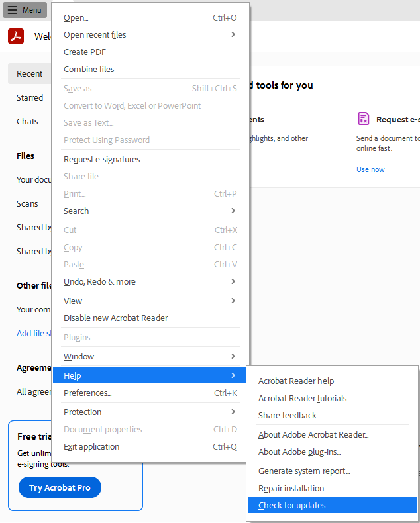Expand Open recent files submenu
The image size is (420, 523).
pos(150,34)
